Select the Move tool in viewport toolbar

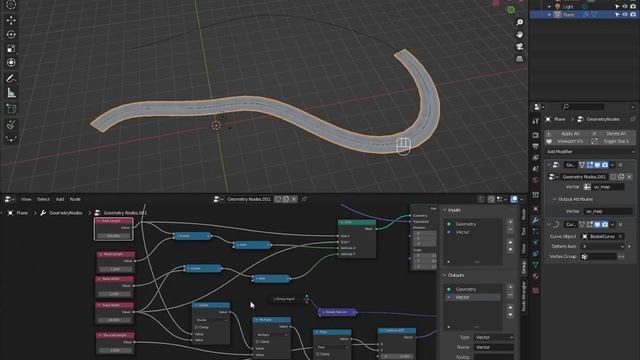click(x=11, y=20)
